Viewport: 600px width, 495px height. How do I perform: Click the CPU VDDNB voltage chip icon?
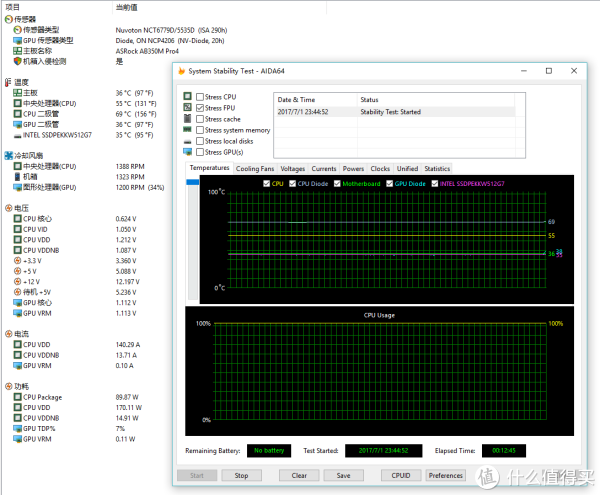click(x=17, y=250)
